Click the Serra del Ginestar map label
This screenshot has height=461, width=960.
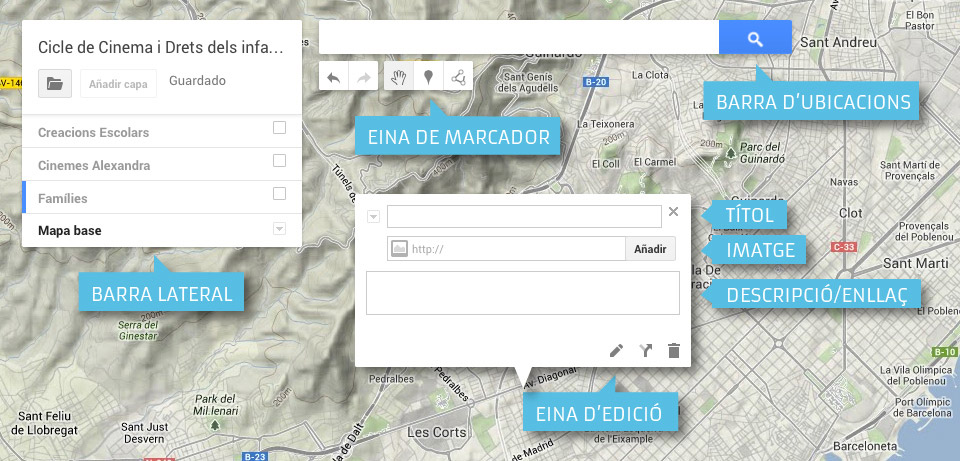[138, 331]
